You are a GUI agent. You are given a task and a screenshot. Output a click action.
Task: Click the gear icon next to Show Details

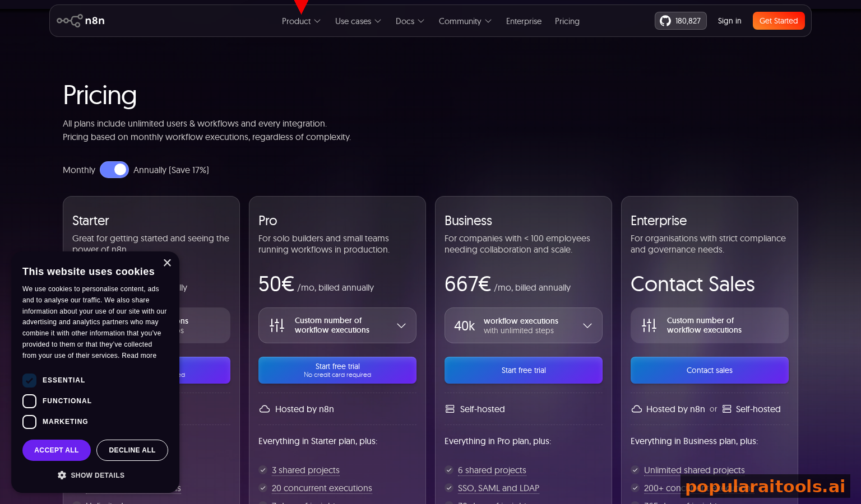tap(62, 475)
